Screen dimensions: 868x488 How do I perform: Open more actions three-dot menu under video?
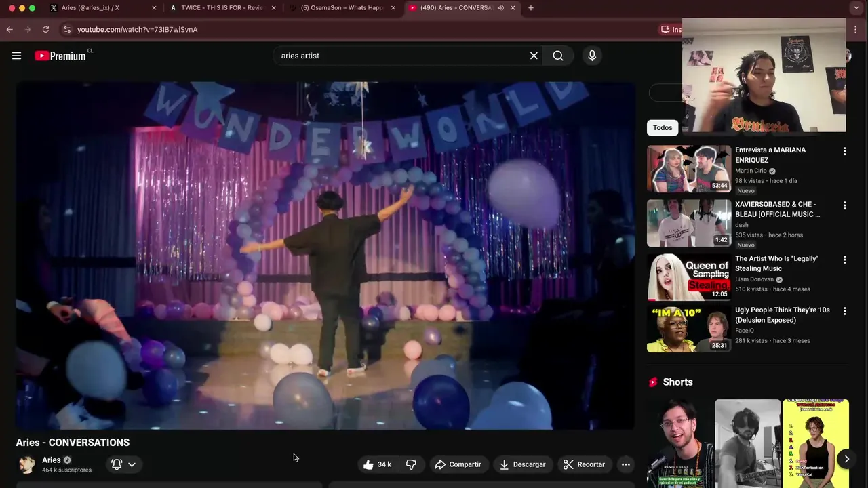click(x=626, y=464)
